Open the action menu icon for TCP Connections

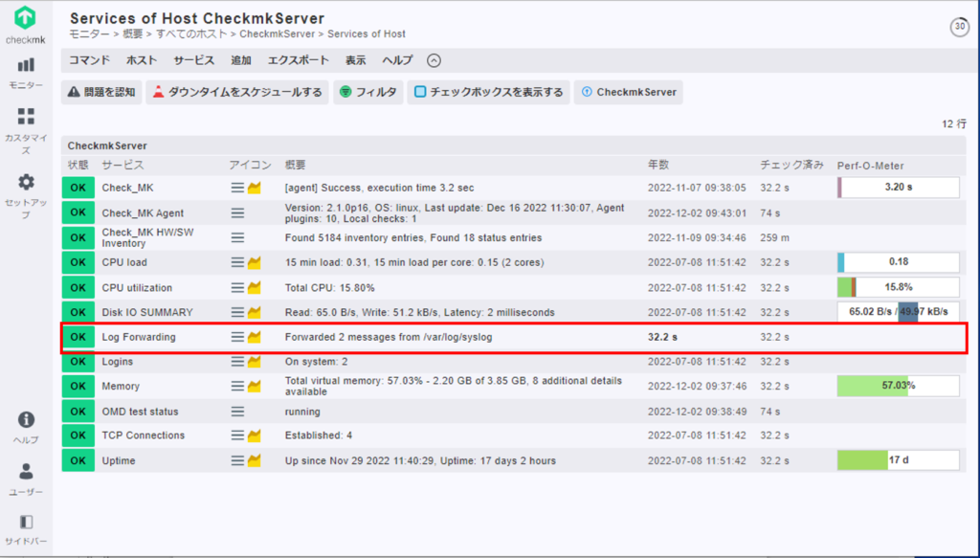click(x=237, y=435)
